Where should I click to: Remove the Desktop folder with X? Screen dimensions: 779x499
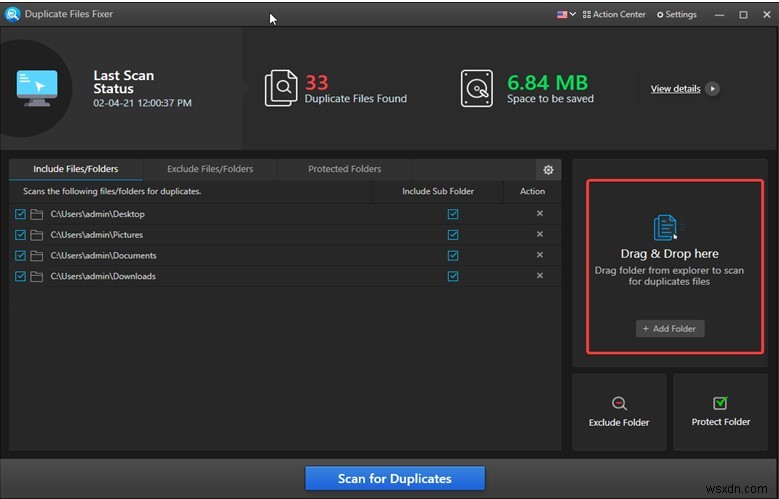point(540,214)
